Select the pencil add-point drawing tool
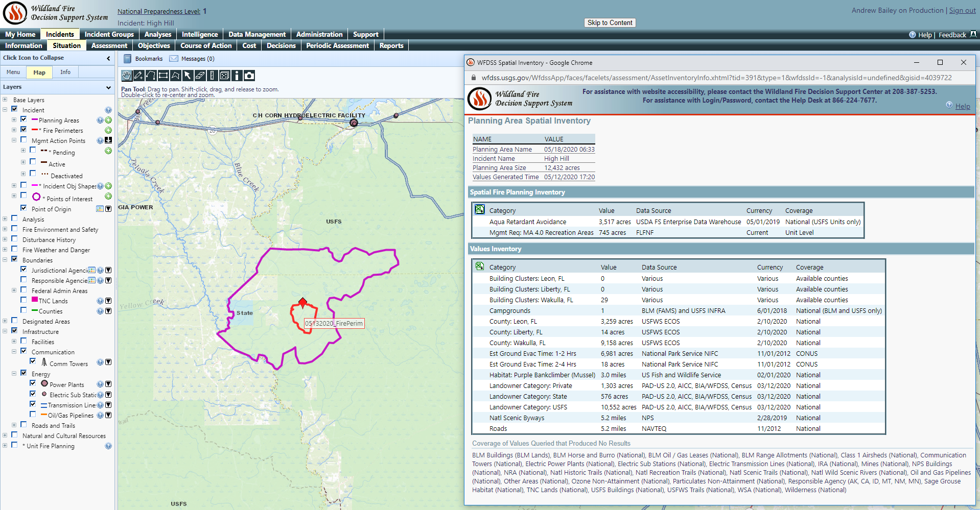The image size is (980, 510). [138, 76]
